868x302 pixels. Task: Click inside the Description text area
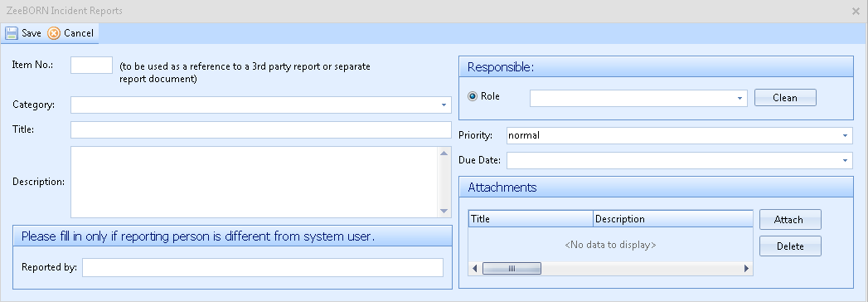254,182
